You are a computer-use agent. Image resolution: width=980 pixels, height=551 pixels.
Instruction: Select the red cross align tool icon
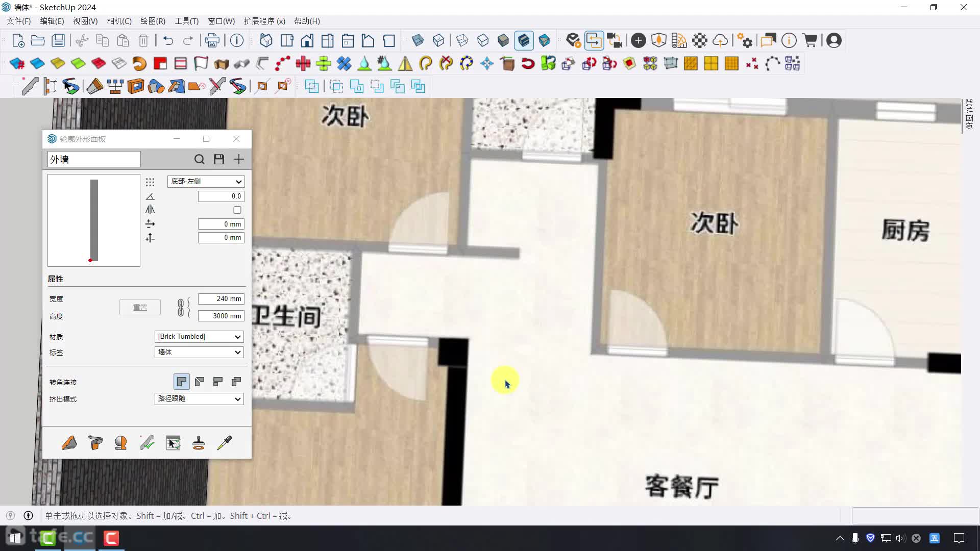coord(303,63)
